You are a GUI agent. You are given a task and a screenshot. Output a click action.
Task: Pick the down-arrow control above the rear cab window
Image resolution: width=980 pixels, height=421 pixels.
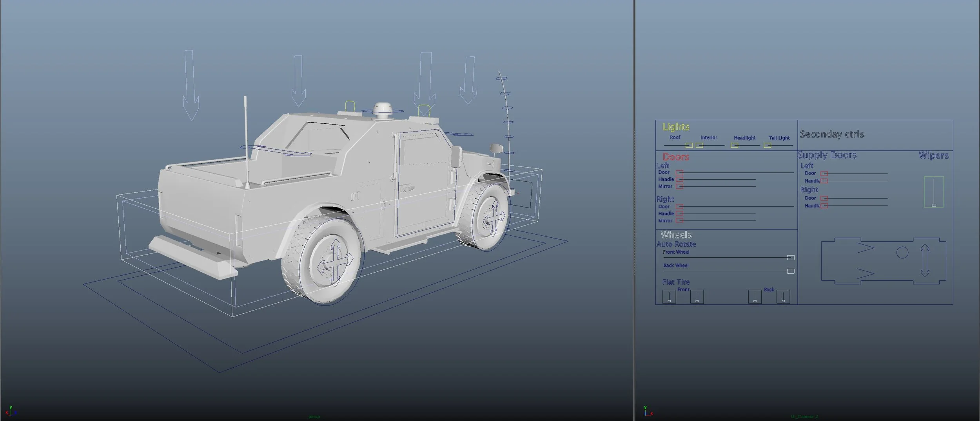tap(298, 81)
